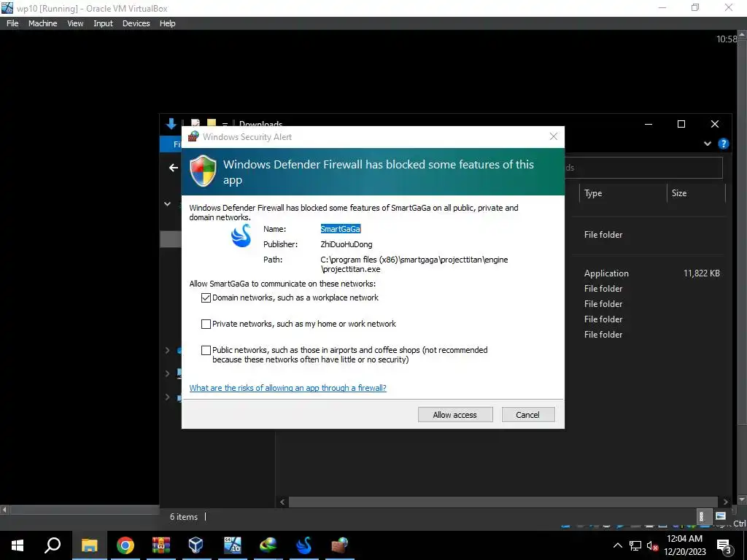Collapse the Quick access tree chevron

[x=167, y=204]
